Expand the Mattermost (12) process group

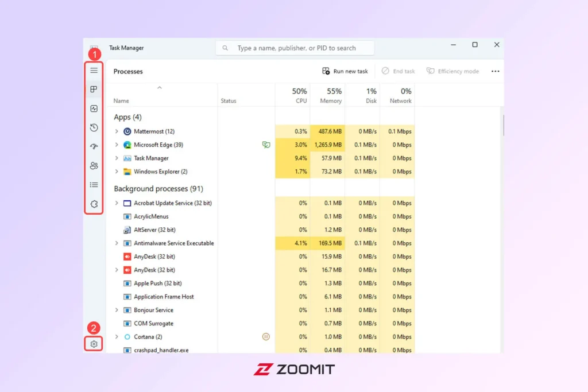click(116, 131)
